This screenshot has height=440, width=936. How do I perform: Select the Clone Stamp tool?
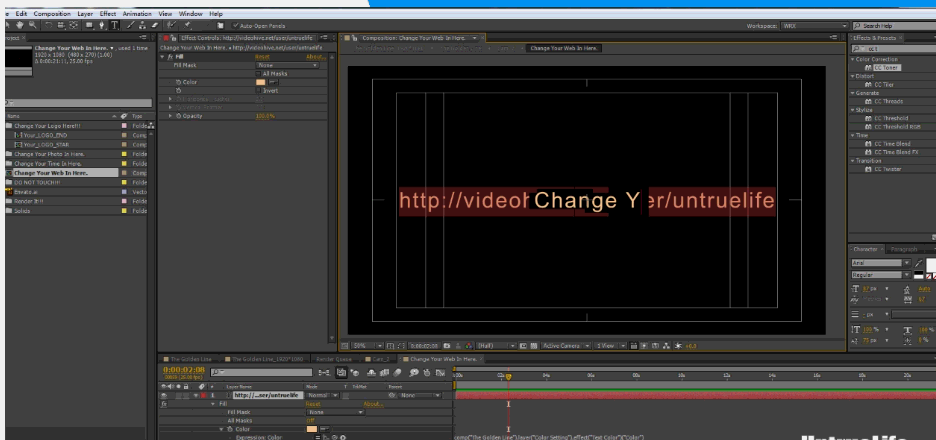point(142,25)
